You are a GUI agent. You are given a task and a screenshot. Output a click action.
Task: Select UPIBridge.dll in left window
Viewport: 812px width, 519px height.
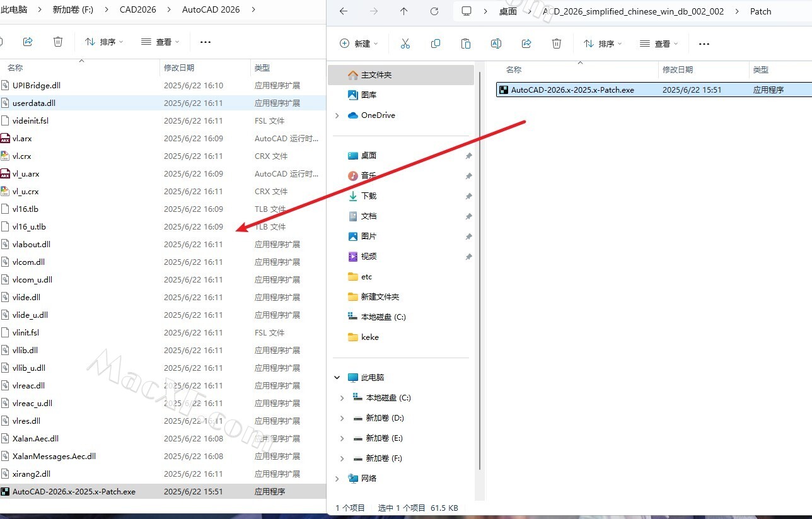(163, 85)
